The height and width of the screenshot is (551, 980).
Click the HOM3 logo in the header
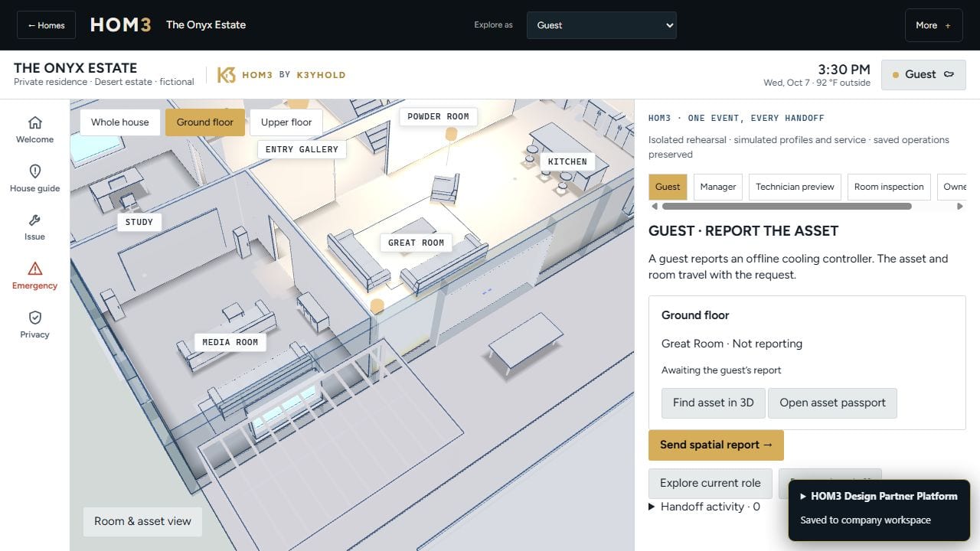(120, 24)
